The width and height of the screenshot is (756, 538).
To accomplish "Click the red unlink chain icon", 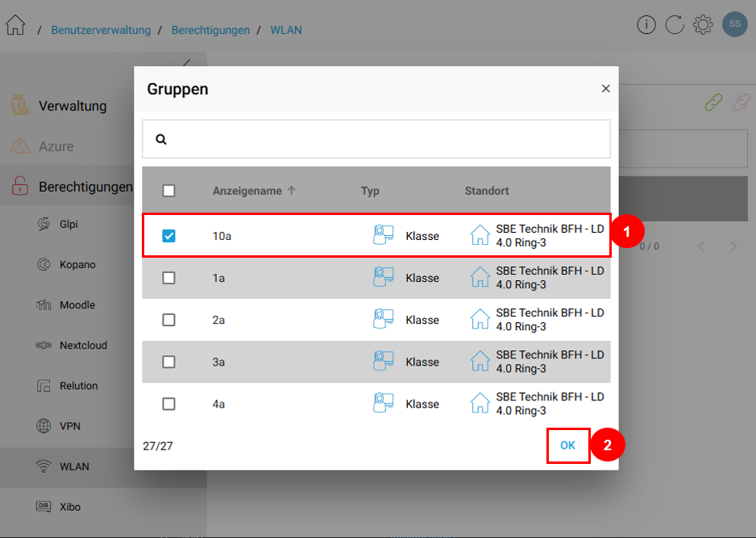I will point(741,102).
